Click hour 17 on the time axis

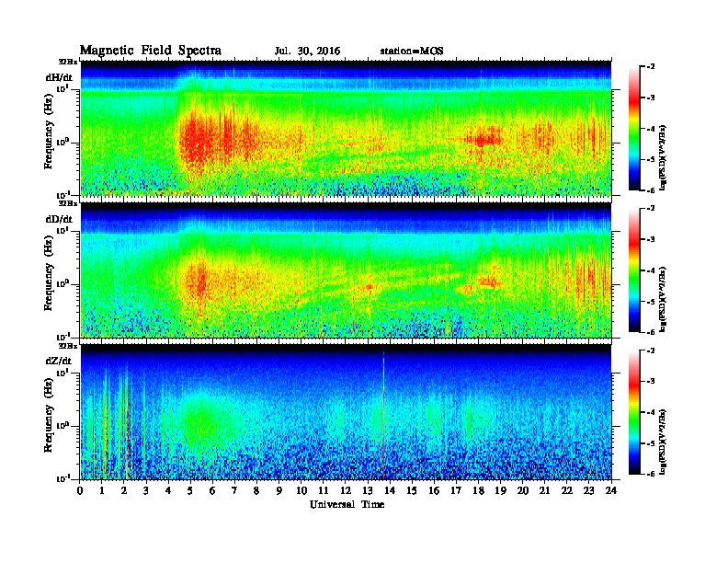tap(457, 491)
